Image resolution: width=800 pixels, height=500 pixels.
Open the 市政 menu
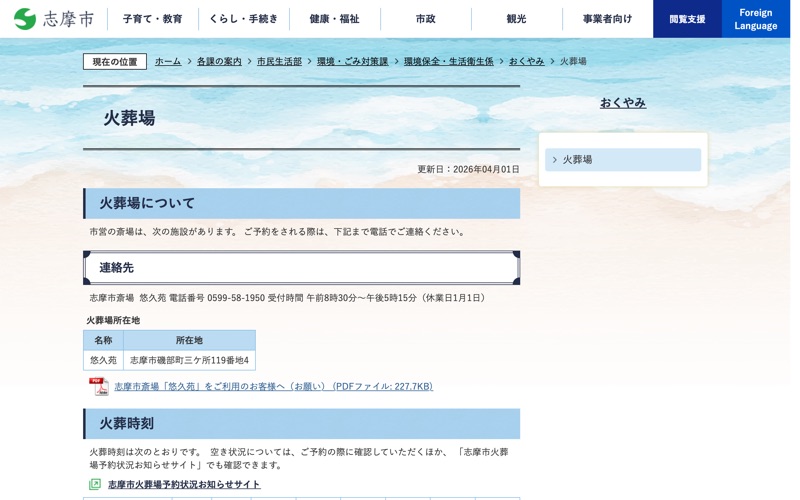point(426,19)
